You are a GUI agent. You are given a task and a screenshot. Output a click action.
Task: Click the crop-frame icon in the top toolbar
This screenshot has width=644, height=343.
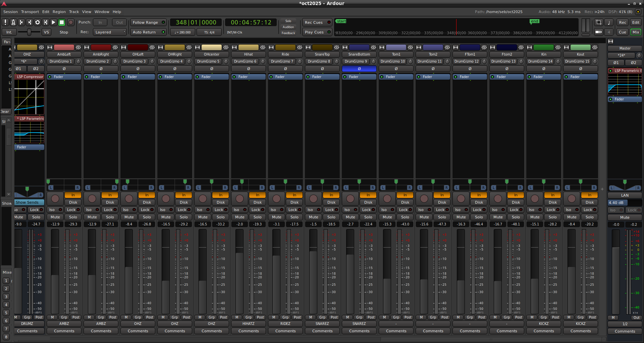point(598,22)
